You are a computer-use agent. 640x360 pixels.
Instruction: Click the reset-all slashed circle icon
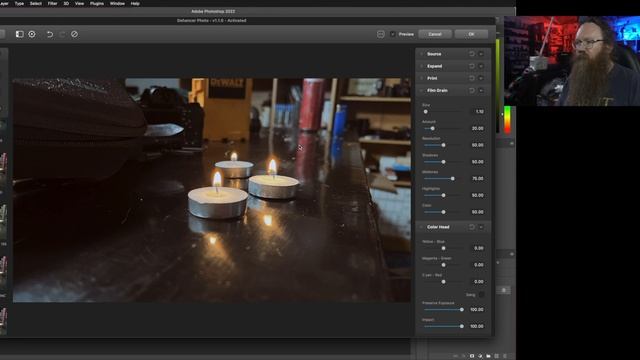click(74, 34)
